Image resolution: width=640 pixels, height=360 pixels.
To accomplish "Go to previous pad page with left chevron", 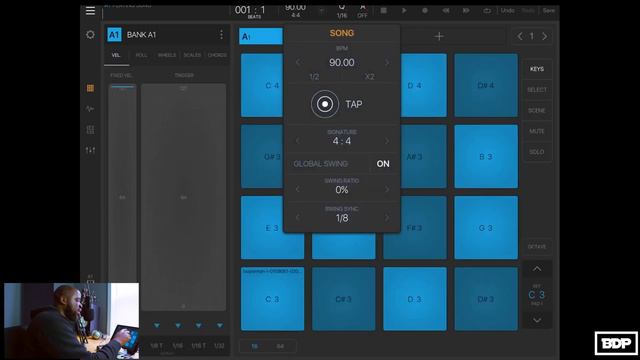I will click(x=520, y=36).
